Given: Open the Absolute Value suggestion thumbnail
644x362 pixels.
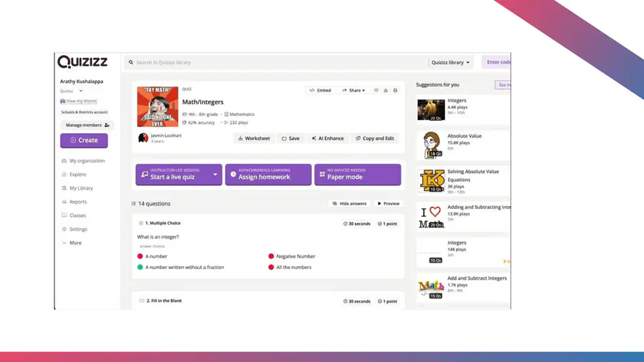Looking at the screenshot, I should (431, 145).
